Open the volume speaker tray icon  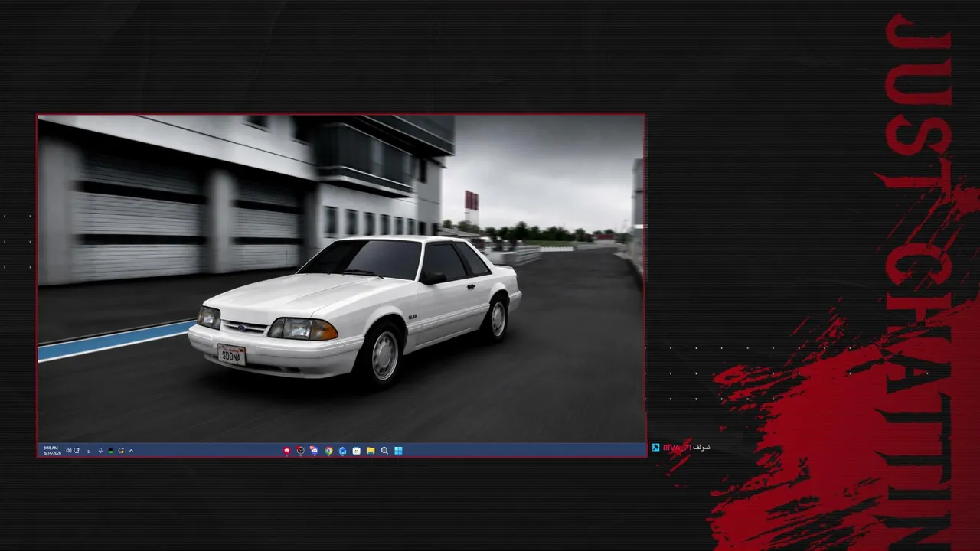coord(68,451)
